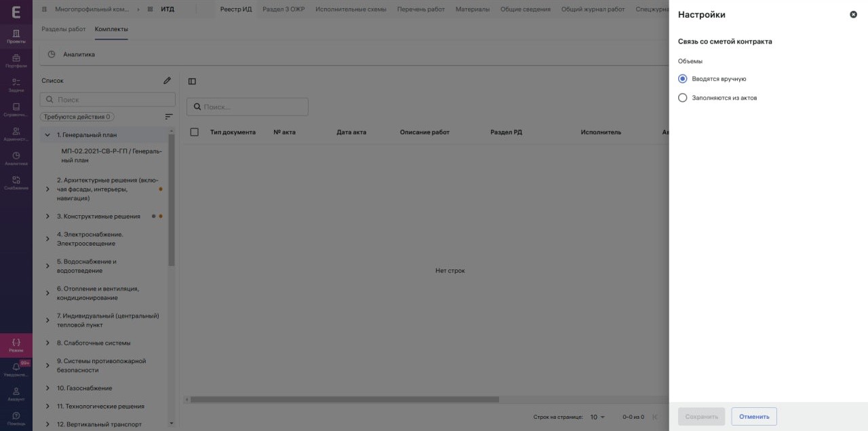Expand 7. Индивидуальный тепловой пункт section
Screen dimensions: 868x431
(47, 320)
